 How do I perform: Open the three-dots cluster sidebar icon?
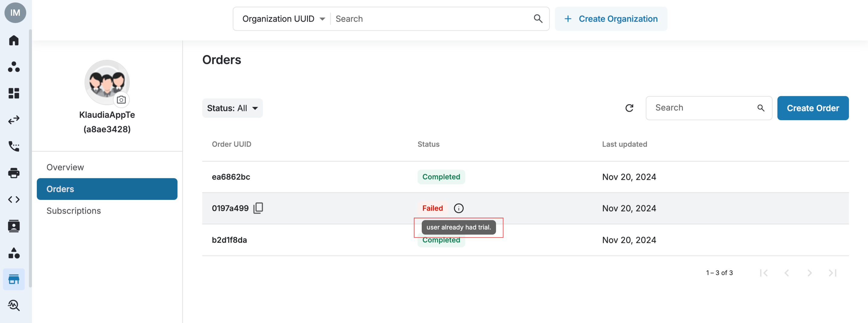click(x=14, y=67)
